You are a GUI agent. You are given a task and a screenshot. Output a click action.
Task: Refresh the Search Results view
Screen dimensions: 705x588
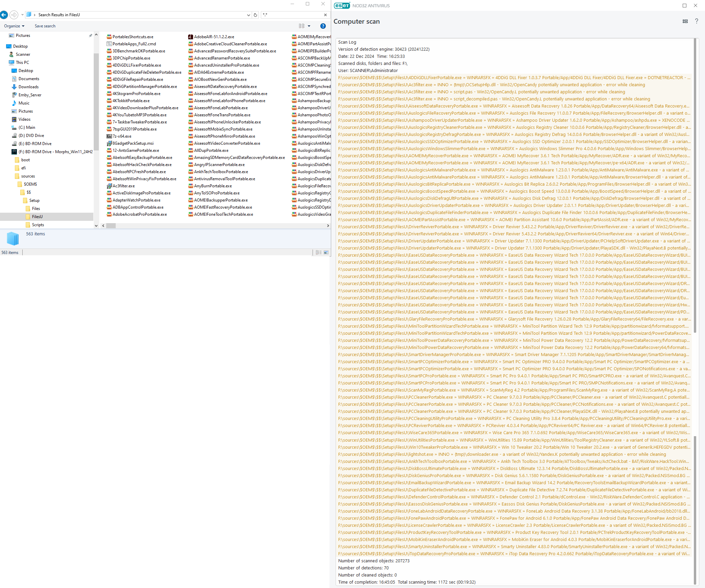(x=255, y=15)
